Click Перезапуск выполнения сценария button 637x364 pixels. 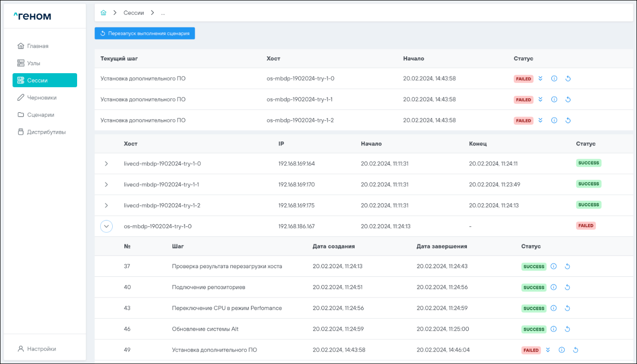tap(145, 34)
